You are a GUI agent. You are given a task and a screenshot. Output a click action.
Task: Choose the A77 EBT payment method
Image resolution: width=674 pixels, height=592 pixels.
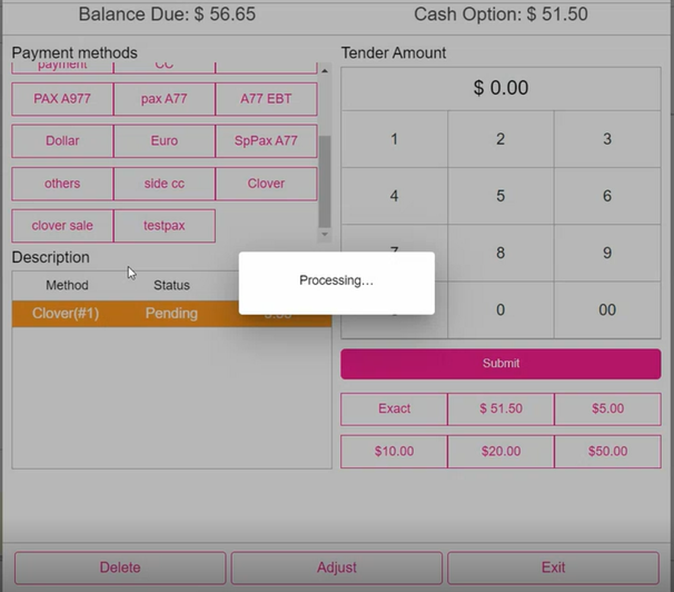pos(266,99)
